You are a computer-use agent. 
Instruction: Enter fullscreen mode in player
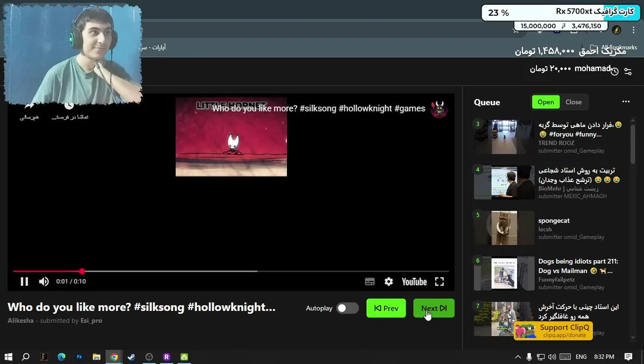[x=439, y=282]
